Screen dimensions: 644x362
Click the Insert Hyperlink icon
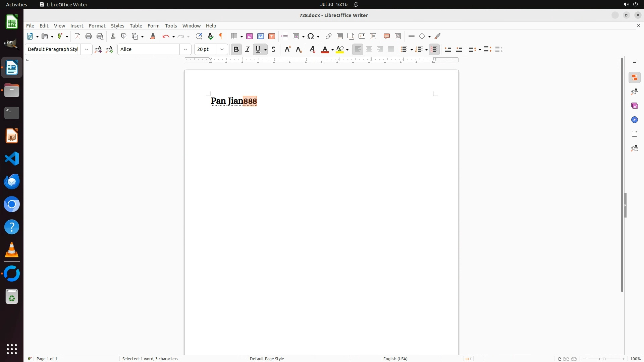click(329, 36)
